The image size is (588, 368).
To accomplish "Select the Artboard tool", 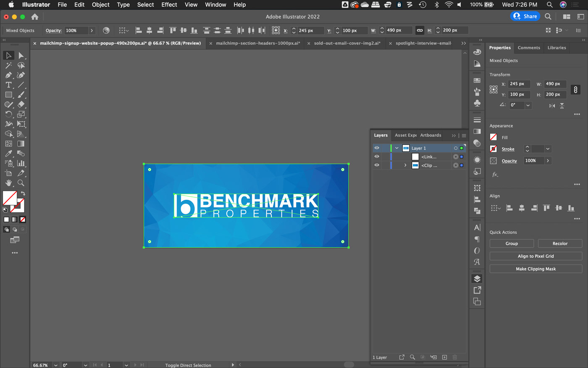I will coord(8,173).
